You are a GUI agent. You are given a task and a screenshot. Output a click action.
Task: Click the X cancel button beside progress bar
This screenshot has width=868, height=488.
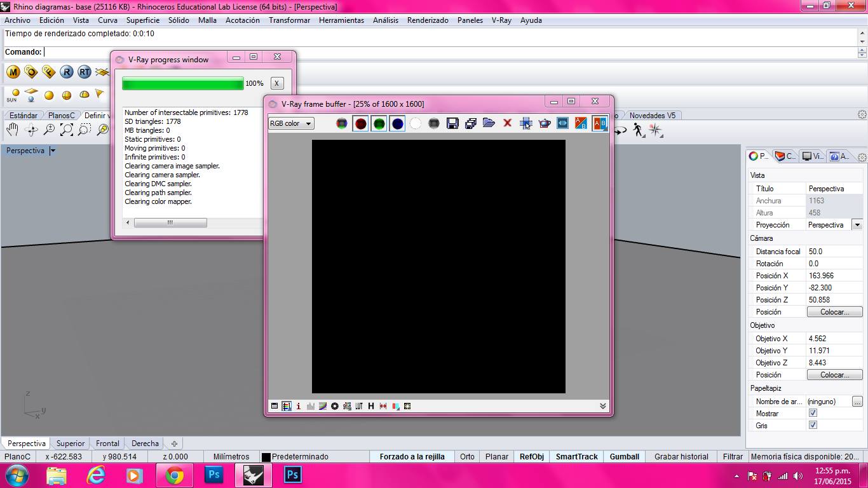[x=276, y=83]
